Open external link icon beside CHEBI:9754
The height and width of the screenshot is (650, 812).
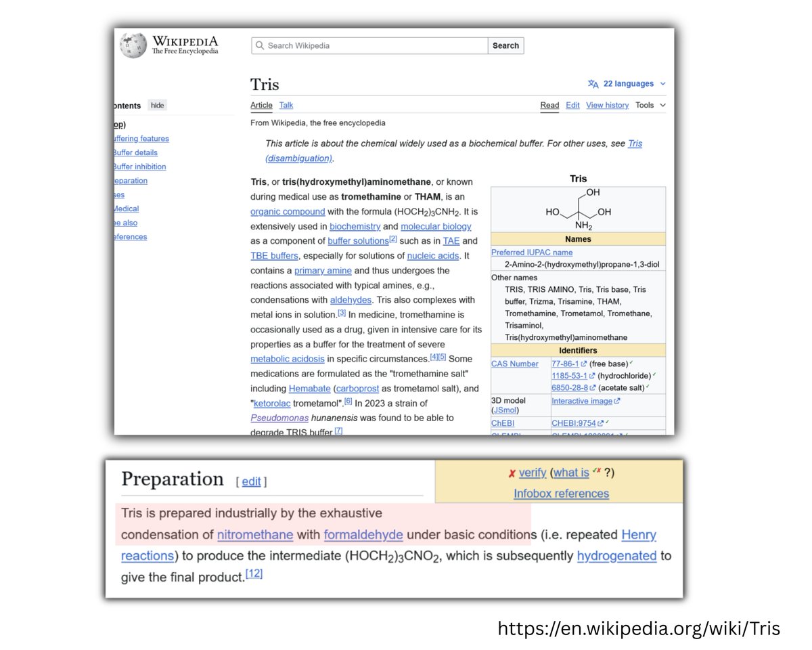click(599, 423)
